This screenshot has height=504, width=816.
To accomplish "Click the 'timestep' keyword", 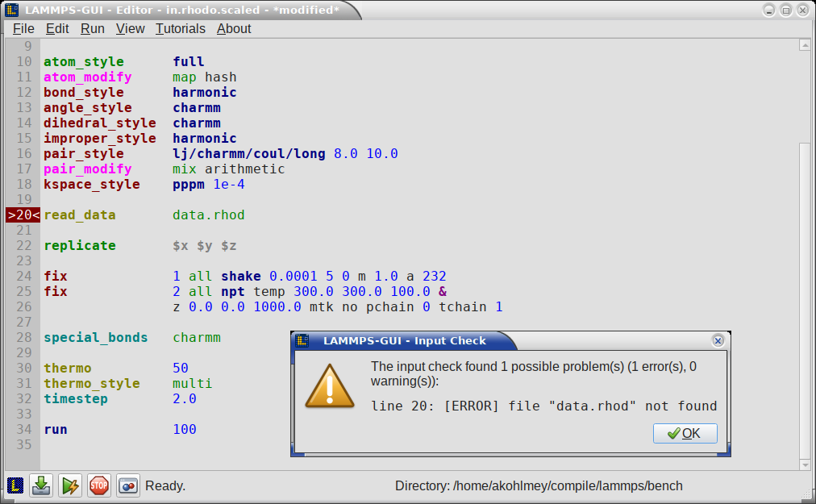I will click(x=76, y=399).
